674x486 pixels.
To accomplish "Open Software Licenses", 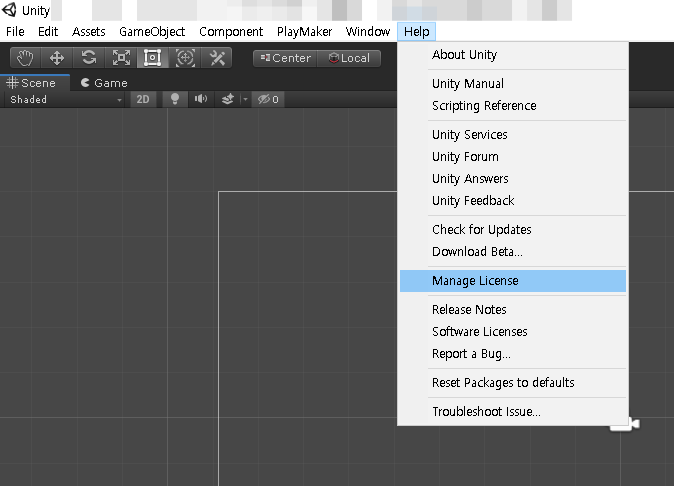I will point(513,332).
